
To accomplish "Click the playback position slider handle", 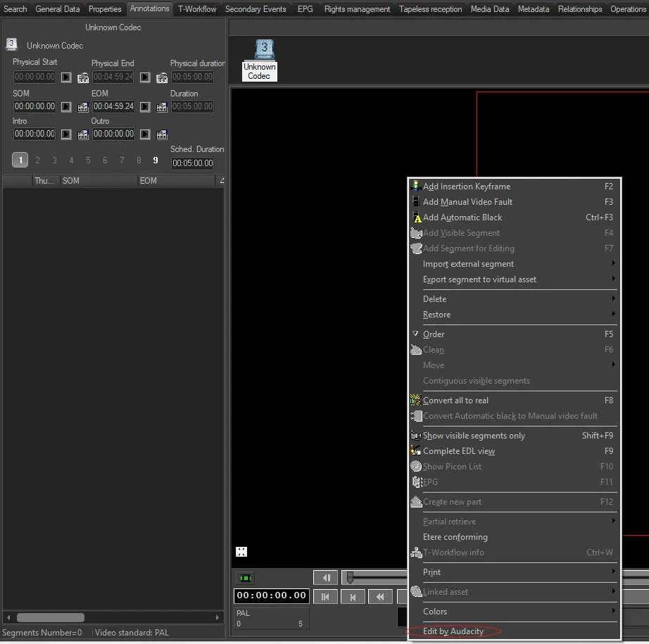I will [349, 578].
